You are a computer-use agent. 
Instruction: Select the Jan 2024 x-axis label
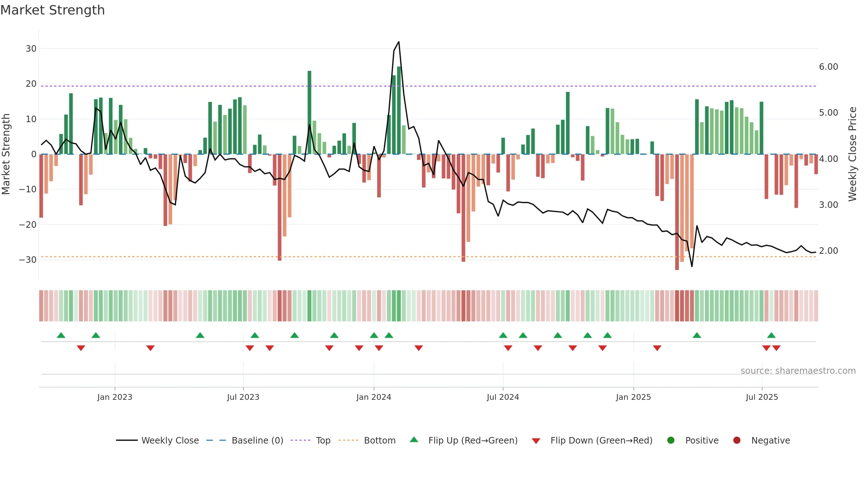(x=374, y=397)
